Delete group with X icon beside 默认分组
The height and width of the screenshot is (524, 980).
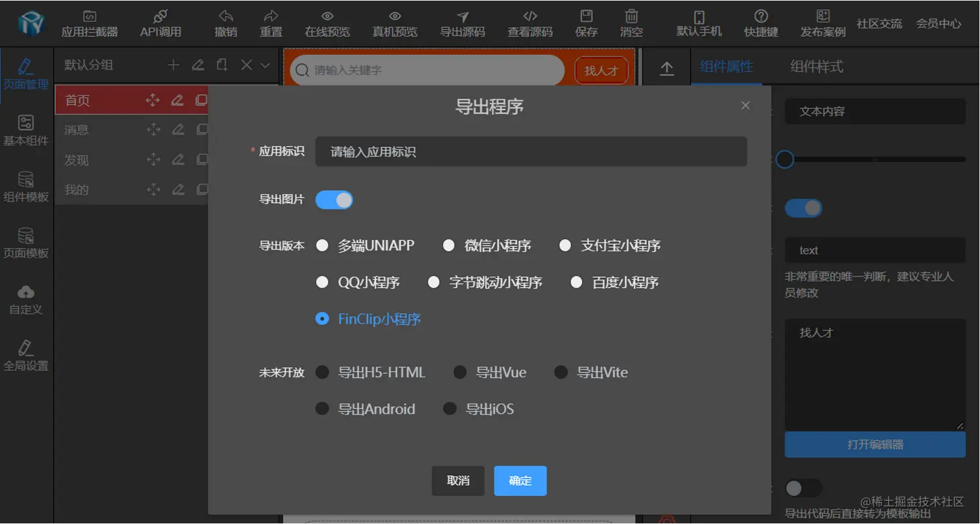[246, 65]
